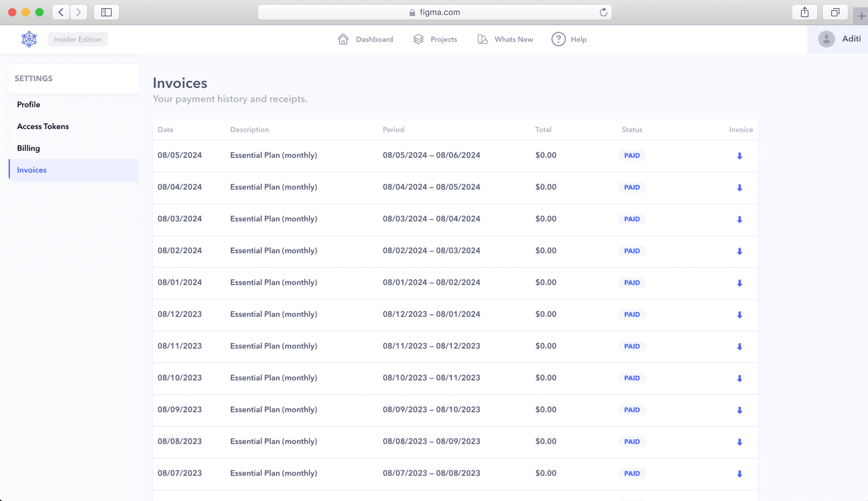868x501 pixels.
Task: Click the Help question mark icon
Action: [x=558, y=39]
